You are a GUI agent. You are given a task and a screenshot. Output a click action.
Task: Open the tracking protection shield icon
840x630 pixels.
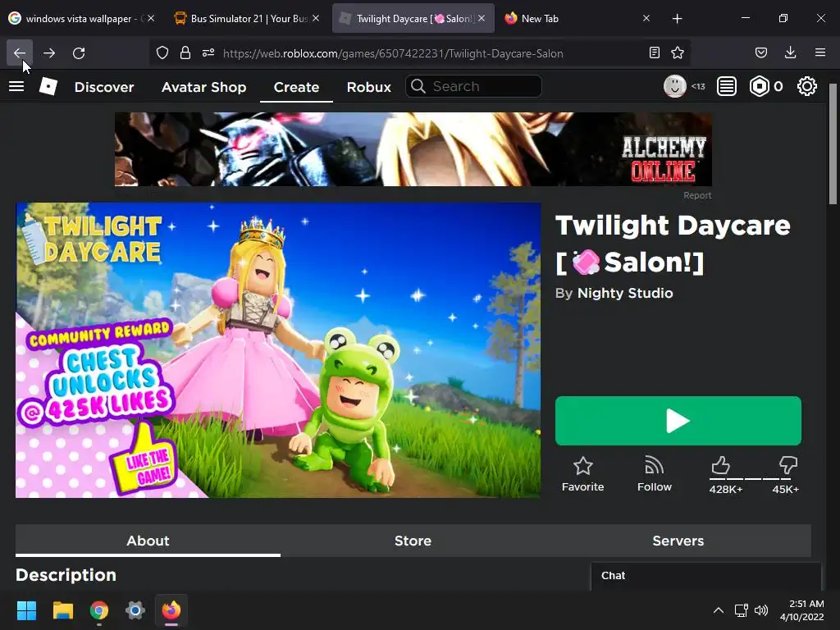tap(162, 53)
